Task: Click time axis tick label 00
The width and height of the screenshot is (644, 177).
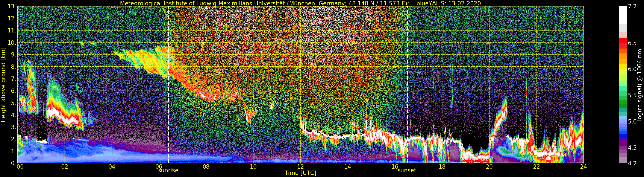Action: [20, 167]
